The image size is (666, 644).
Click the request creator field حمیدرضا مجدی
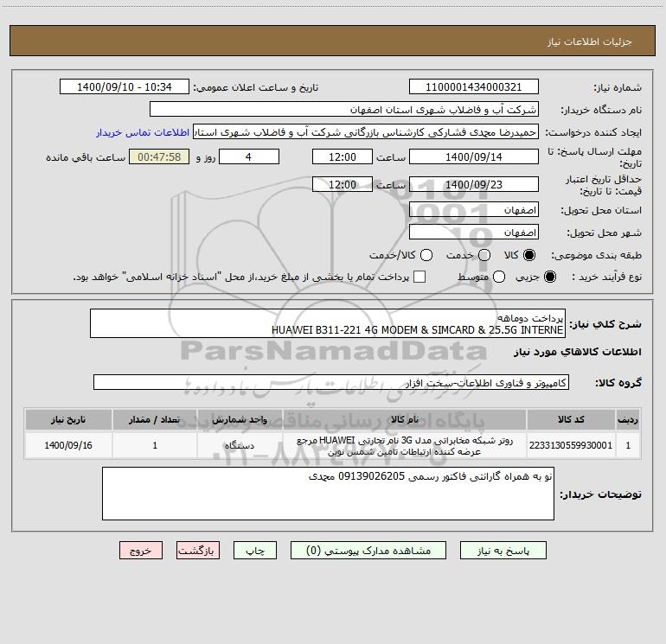[x=366, y=132]
